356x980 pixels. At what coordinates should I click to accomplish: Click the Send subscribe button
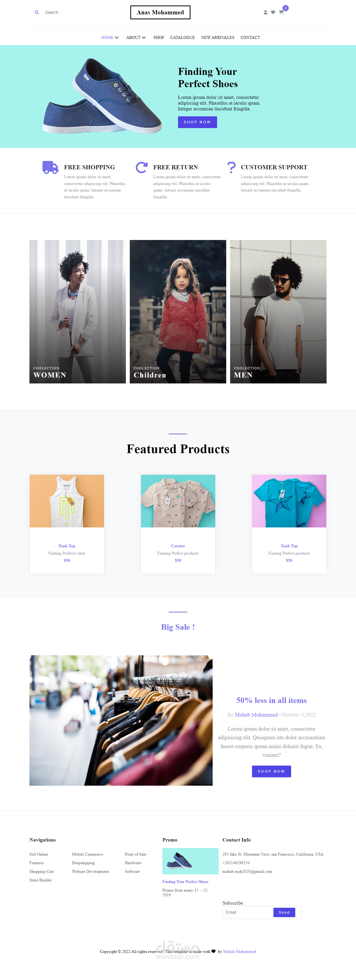coord(284,912)
